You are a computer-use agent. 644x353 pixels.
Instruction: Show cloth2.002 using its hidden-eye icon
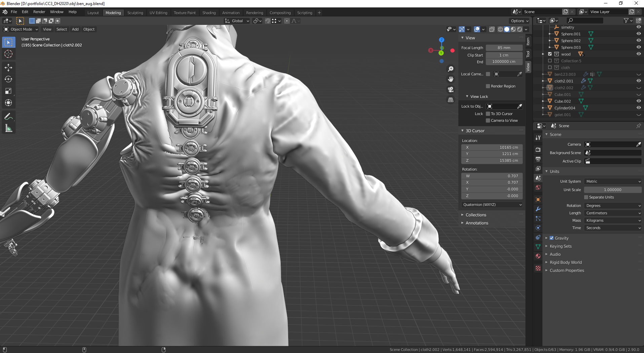click(638, 87)
